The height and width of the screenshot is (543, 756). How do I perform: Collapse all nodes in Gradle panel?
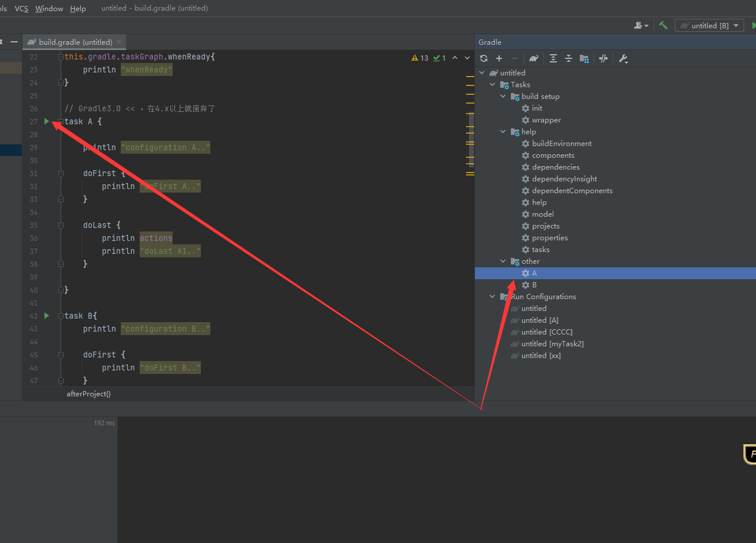569,58
